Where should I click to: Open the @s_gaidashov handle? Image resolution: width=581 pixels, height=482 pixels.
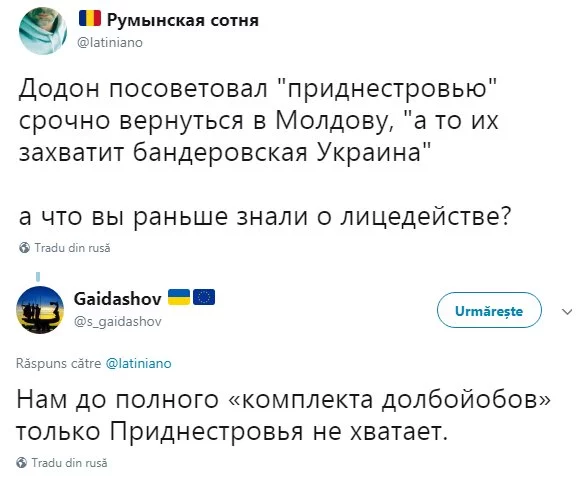[118, 321]
